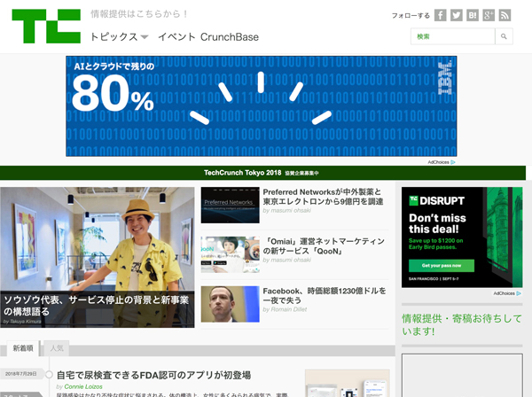Open the Omiai QooN article headline
Viewport: 532px width, 397px height.
pyautogui.click(x=324, y=246)
